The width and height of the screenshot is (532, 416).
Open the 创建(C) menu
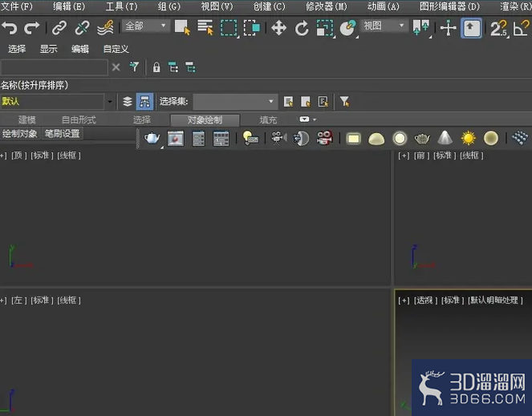(x=270, y=6)
